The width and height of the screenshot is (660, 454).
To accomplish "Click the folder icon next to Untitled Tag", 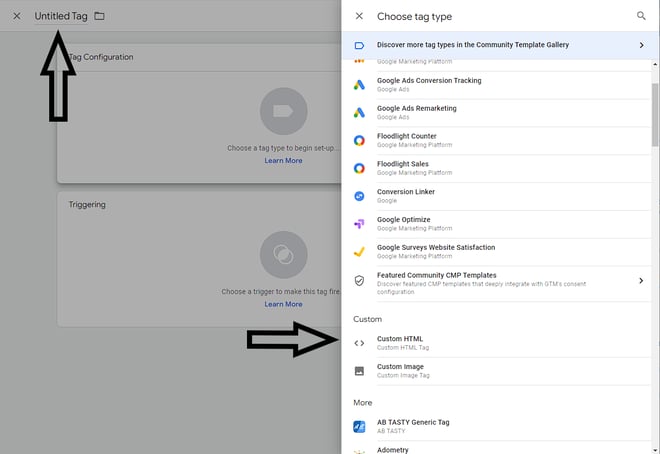I will click(99, 16).
